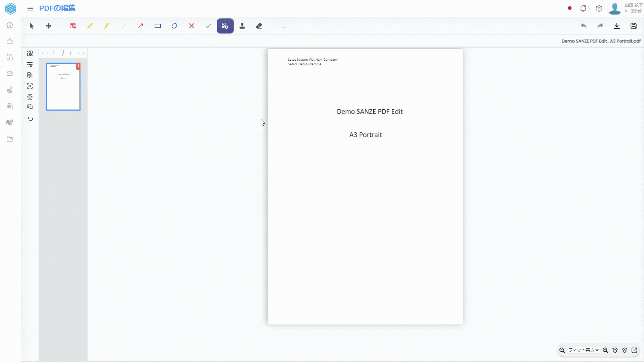Activate the eraser tool
644x362 pixels.
pyautogui.click(x=259, y=26)
